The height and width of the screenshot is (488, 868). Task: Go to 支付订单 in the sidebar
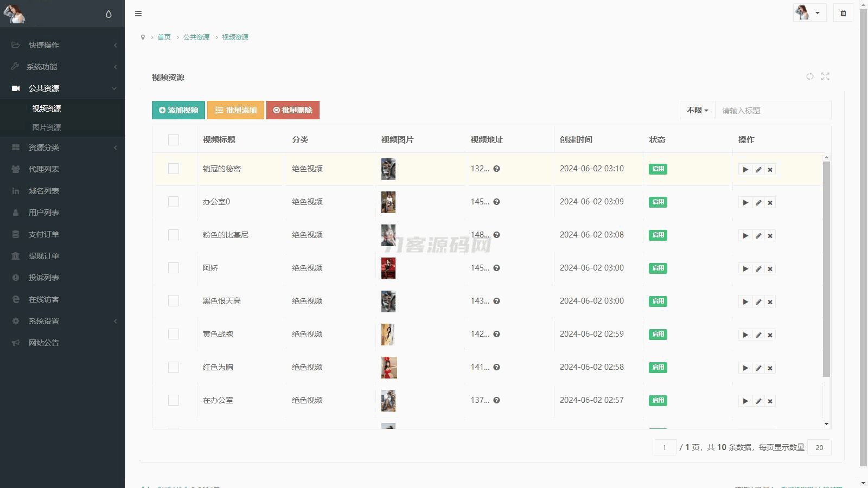[44, 234]
